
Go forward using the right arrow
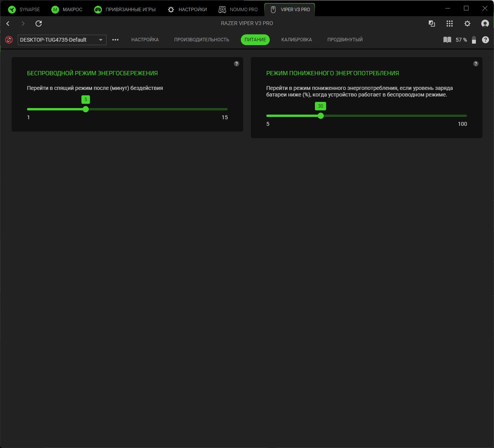click(x=23, y=24)
